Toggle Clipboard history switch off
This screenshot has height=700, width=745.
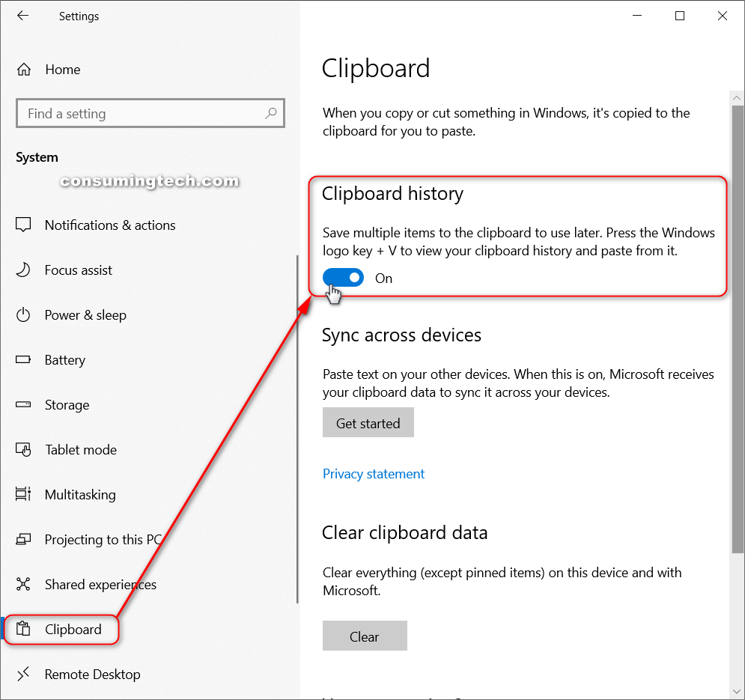[343, 278]
